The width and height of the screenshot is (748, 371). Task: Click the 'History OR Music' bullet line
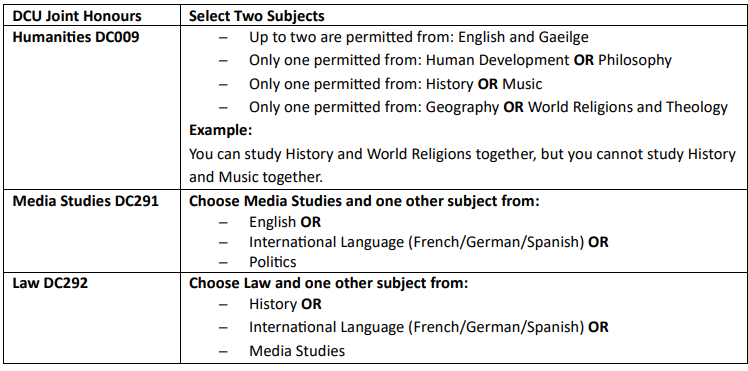pos(395,84)
